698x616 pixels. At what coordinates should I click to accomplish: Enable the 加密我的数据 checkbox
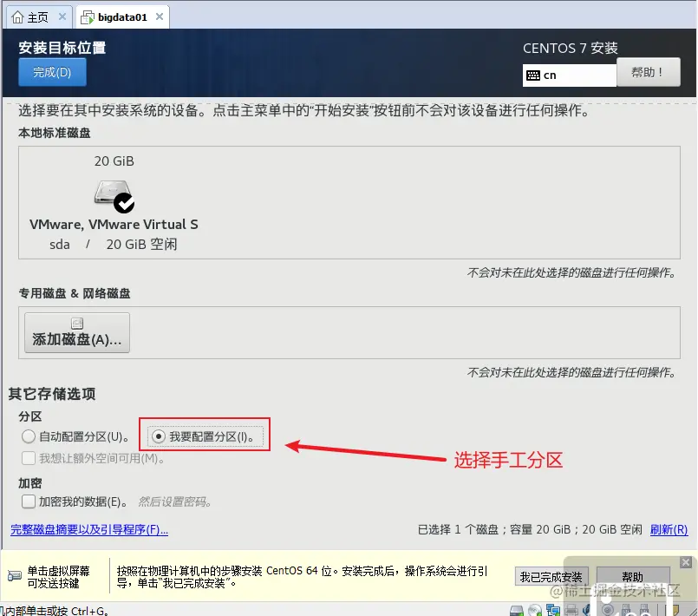point(30,501)
